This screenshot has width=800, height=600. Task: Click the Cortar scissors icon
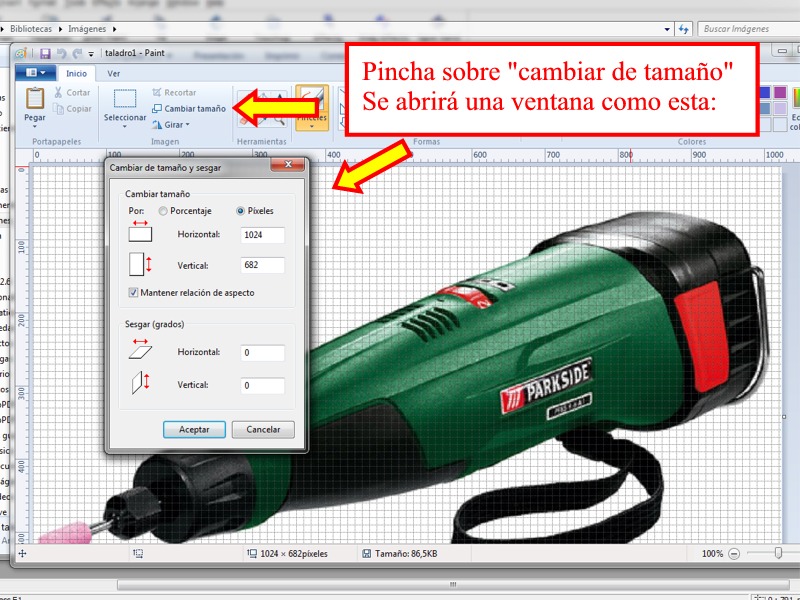[58, 93]
